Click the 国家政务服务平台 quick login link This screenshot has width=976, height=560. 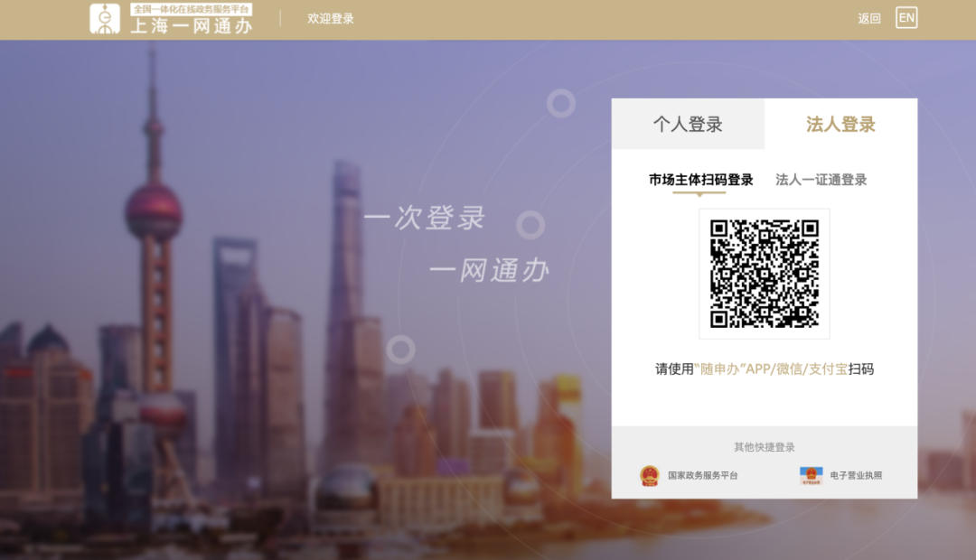click(x=703, y=475)
